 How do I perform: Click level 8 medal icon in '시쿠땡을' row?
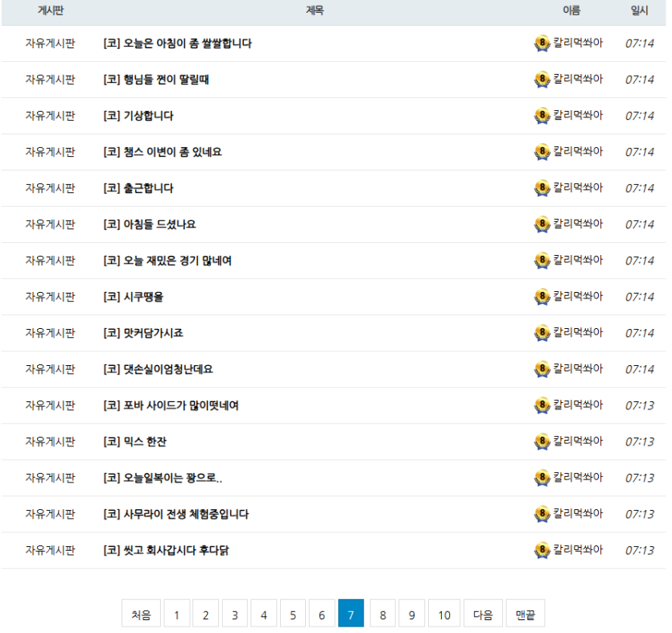coord(542,297)
